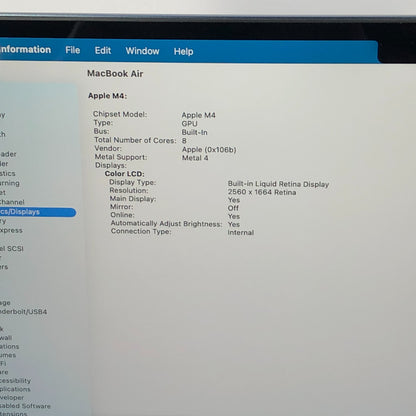Choose Fibre Channel in sidebar list
This screenshot has width=416, height=416.
coord(12,202)
